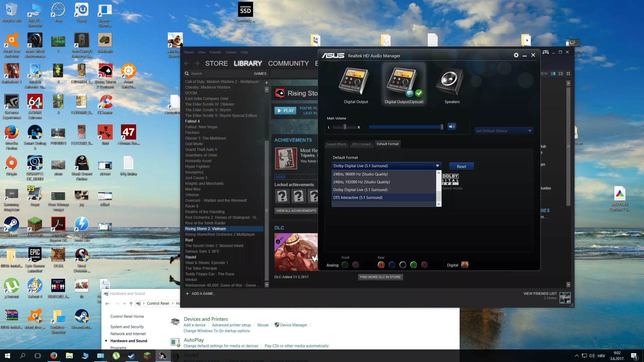
Task: Click Device Manager link in Control Panel
Action: (x=293, y=325)
